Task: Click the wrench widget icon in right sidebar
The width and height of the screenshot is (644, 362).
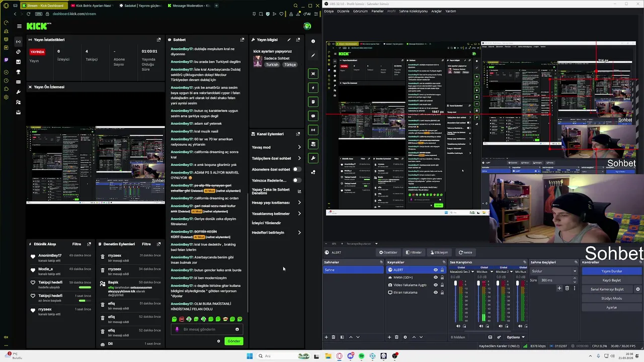Action: tap(313, 158)
